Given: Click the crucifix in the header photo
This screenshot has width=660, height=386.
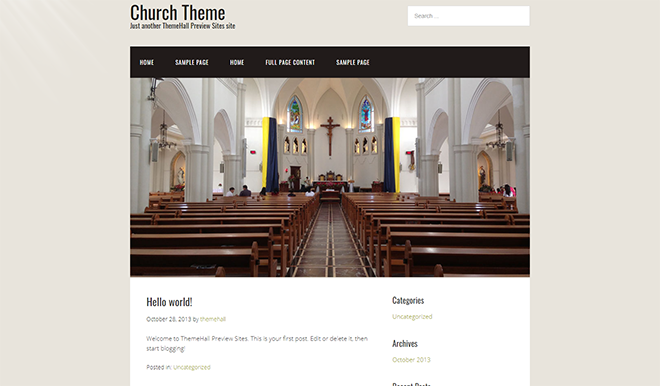Looking at the screenshot, I should coord(330,136).
